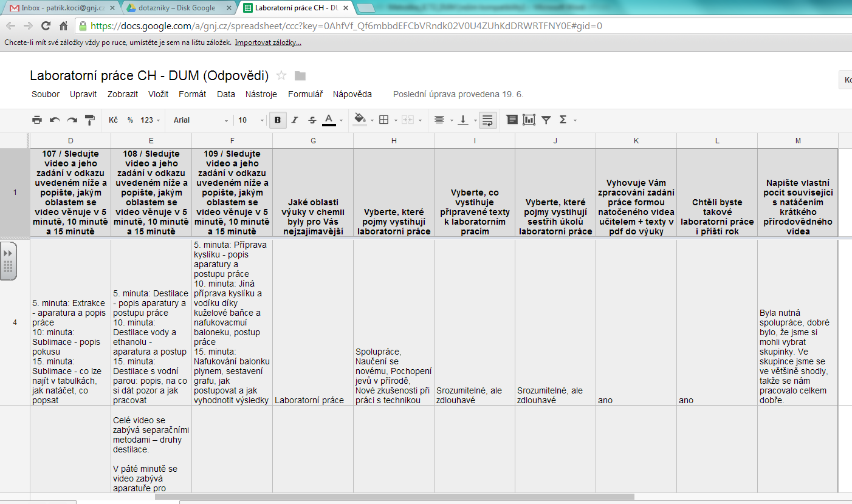Switch to the dotazniky Disk Google tab
This screenshot has width=852, height=504.
pos(176,8)
